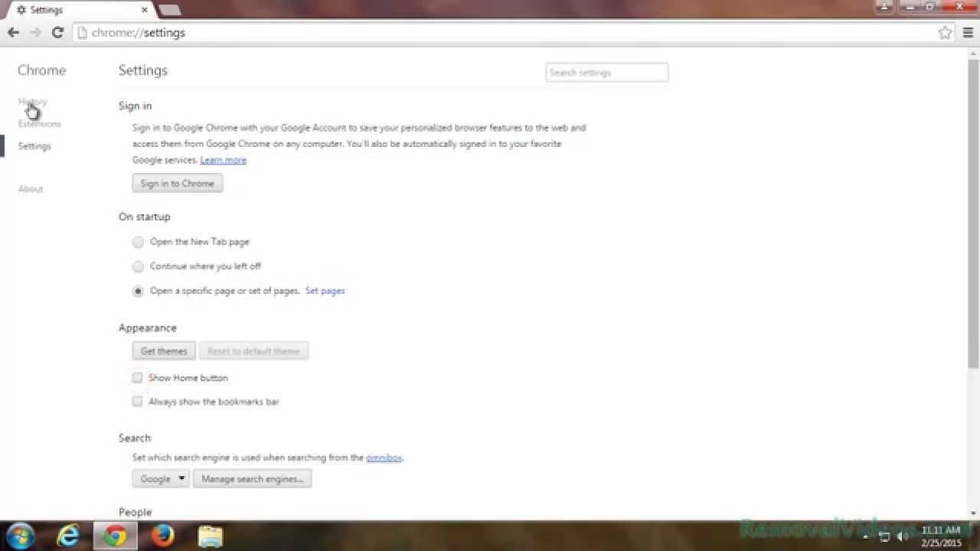Click the browser forward arrow
980x551 pixels.
click(x=35, y=32)
